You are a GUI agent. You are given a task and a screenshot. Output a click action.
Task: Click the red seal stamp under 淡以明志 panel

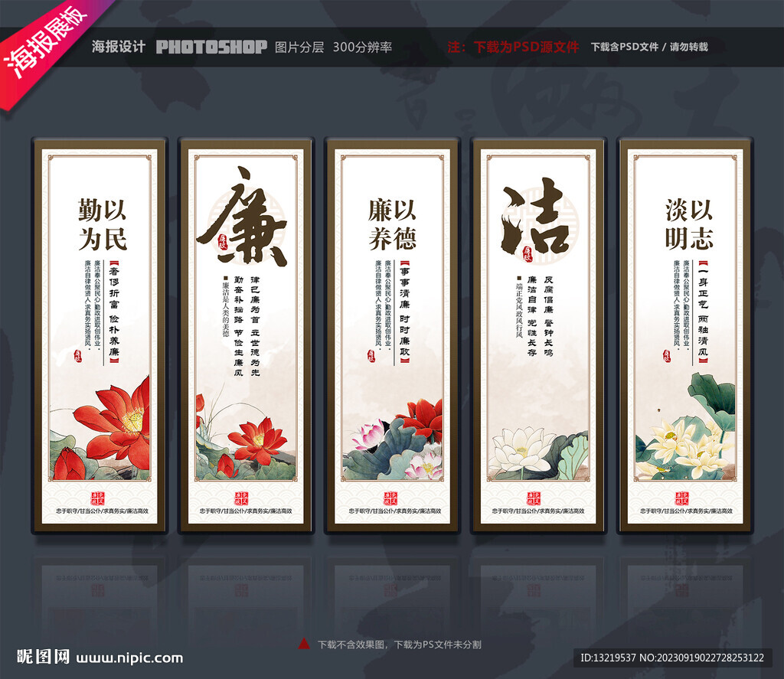coord(682,498)
